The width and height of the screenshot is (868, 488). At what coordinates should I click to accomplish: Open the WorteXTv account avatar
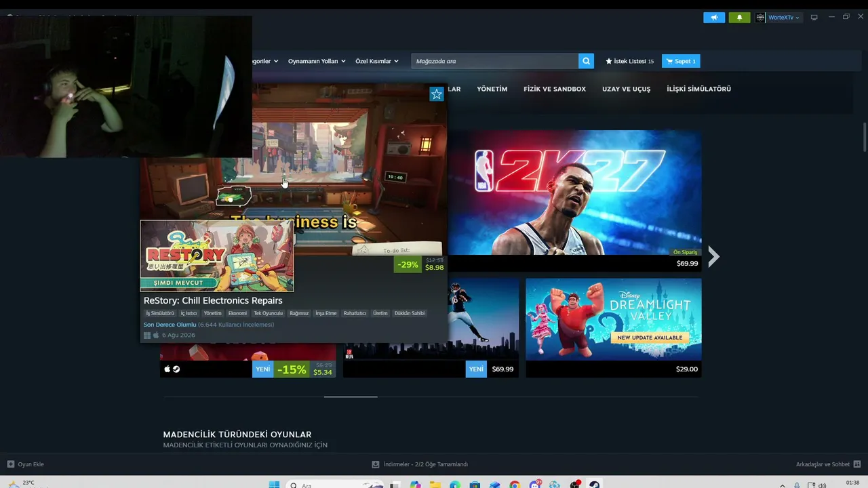click(x=761, y=18)
